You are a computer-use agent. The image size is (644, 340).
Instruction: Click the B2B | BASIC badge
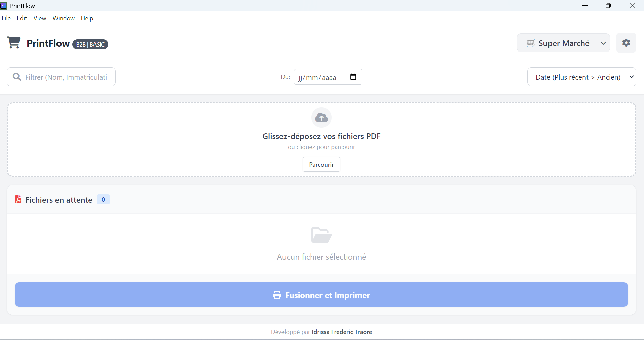(x=90, y=44)
